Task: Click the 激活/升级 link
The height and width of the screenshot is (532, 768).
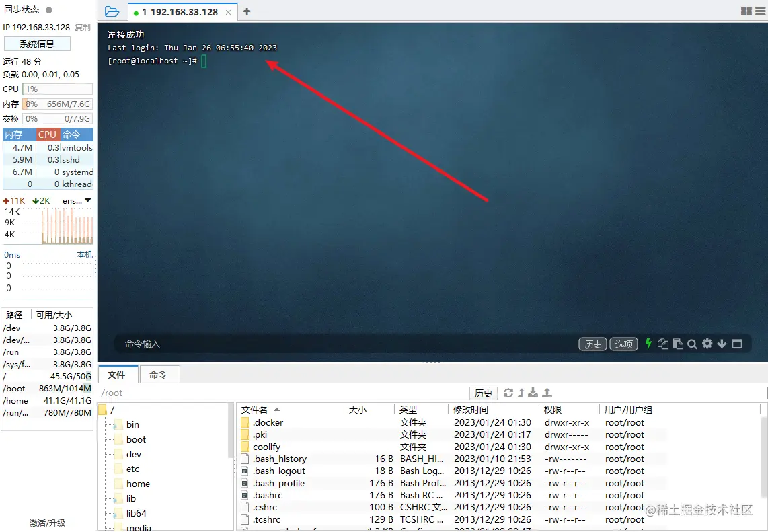Action: [x=47, y=523]
